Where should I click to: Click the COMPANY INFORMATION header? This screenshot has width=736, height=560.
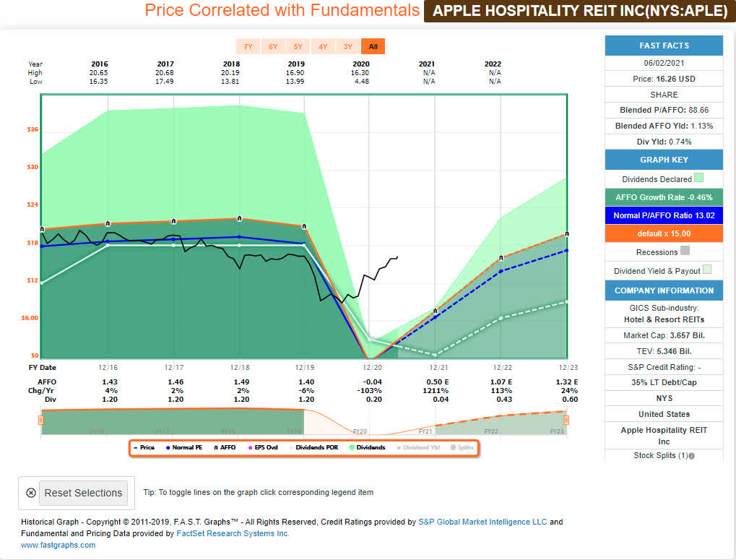pos(664,290)
